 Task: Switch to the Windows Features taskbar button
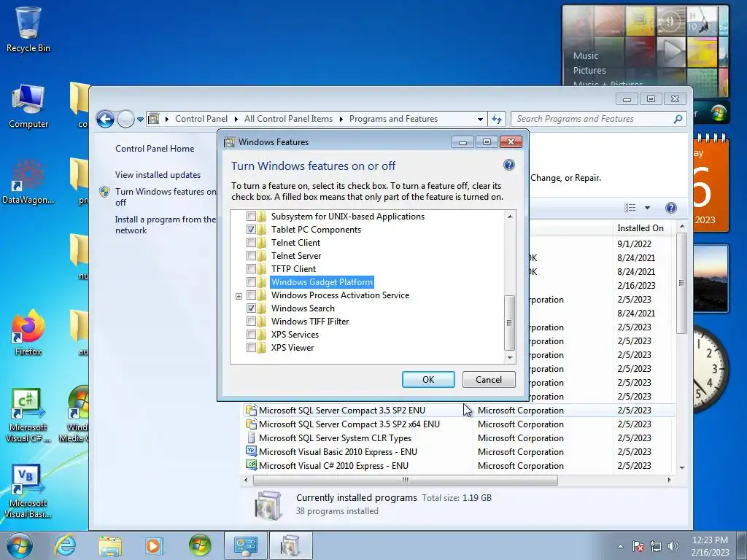290,545
